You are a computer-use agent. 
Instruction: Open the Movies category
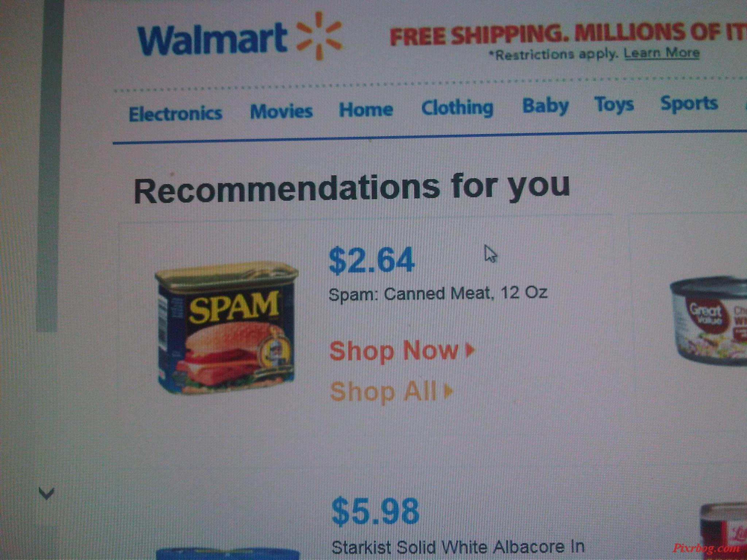[281, 111]
